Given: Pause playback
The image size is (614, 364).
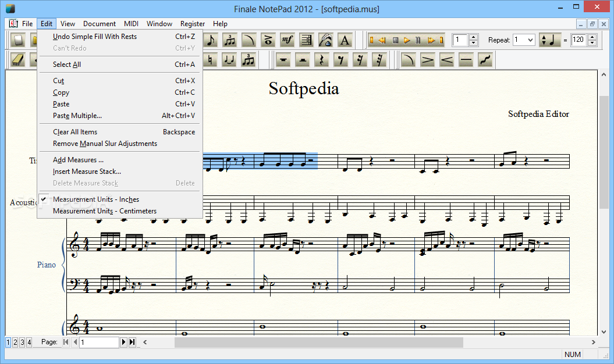Looking at the screenshot, I should 418,40.
